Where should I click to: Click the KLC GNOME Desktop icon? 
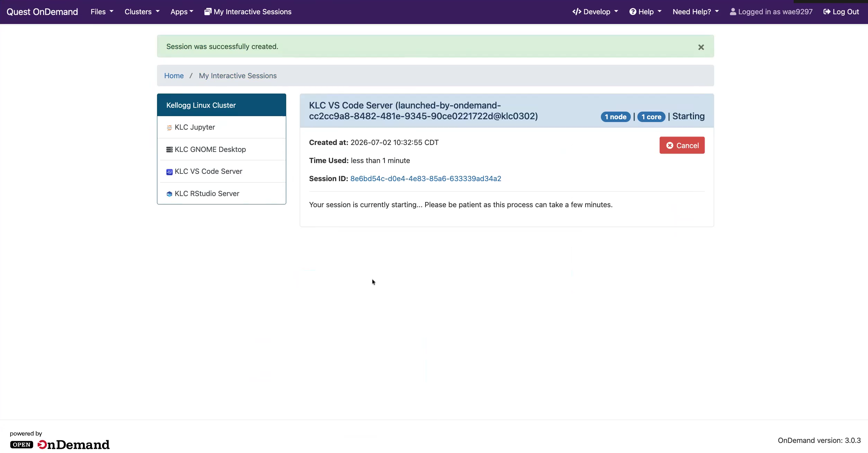[169, 149]
